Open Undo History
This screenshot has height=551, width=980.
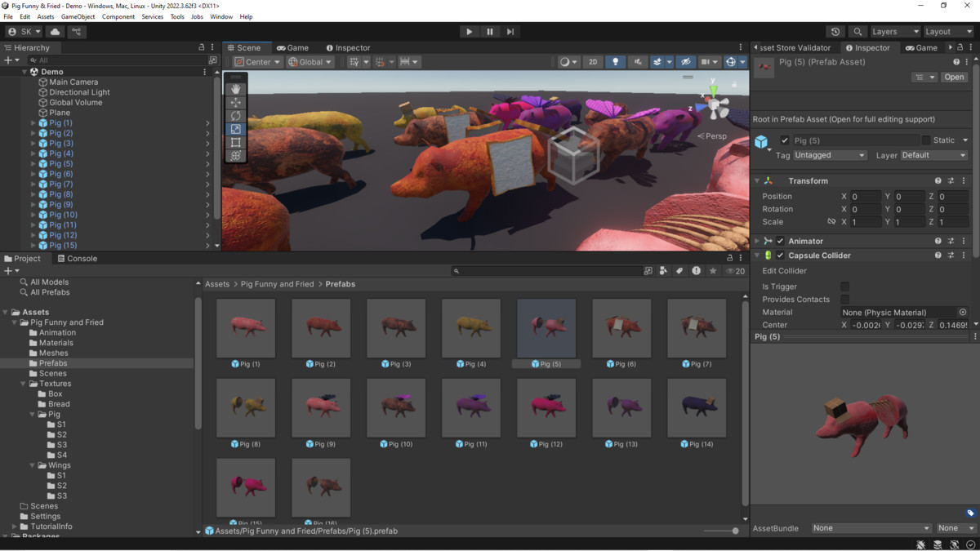click(x=835, y=32)
